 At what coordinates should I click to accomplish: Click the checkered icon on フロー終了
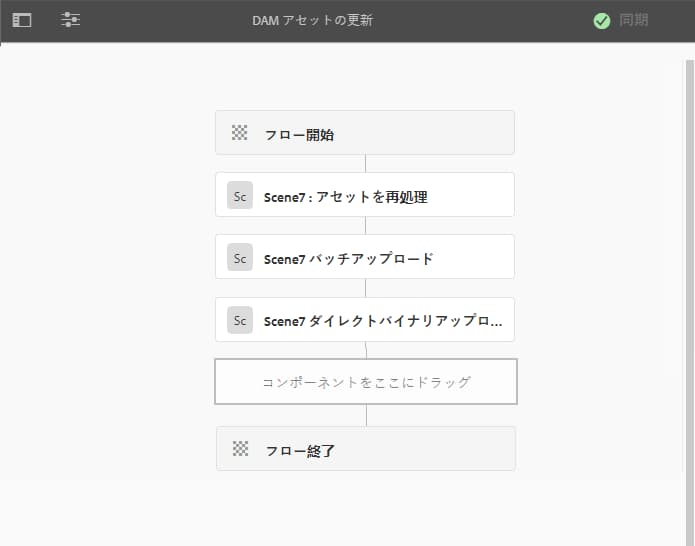(241, 448)
